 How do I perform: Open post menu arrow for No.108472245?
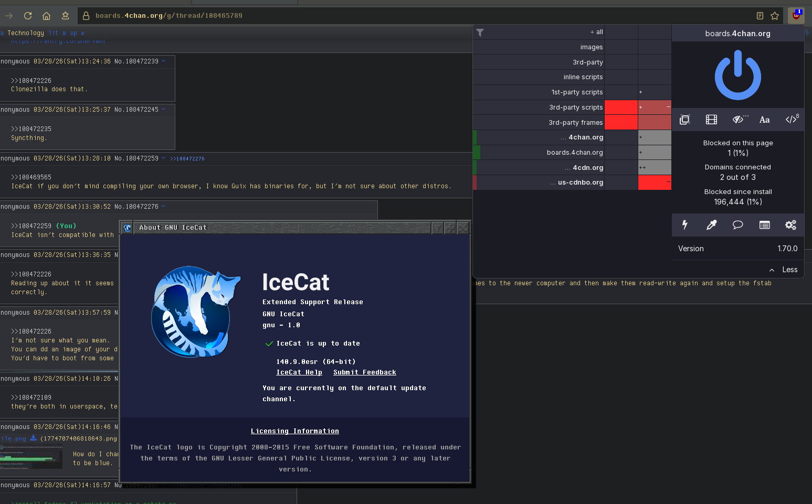pos(163,109)
